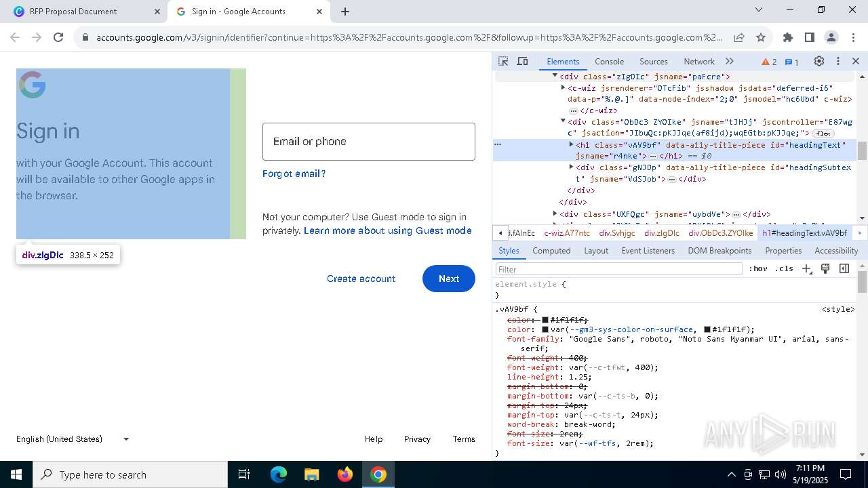Open the DOM Breakpoints tab
The width and height of the screenshot is (868, 488).
(719, 250)
